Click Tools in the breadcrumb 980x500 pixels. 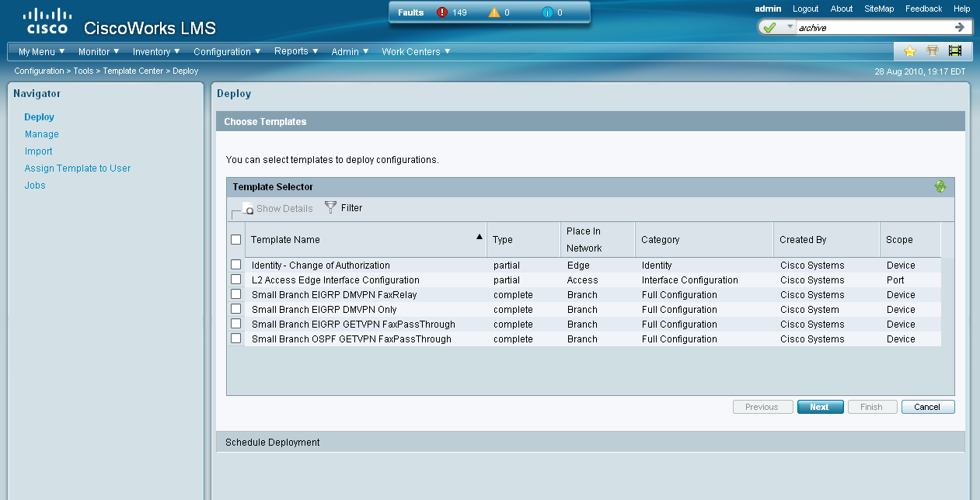click(x=83, y=71)
